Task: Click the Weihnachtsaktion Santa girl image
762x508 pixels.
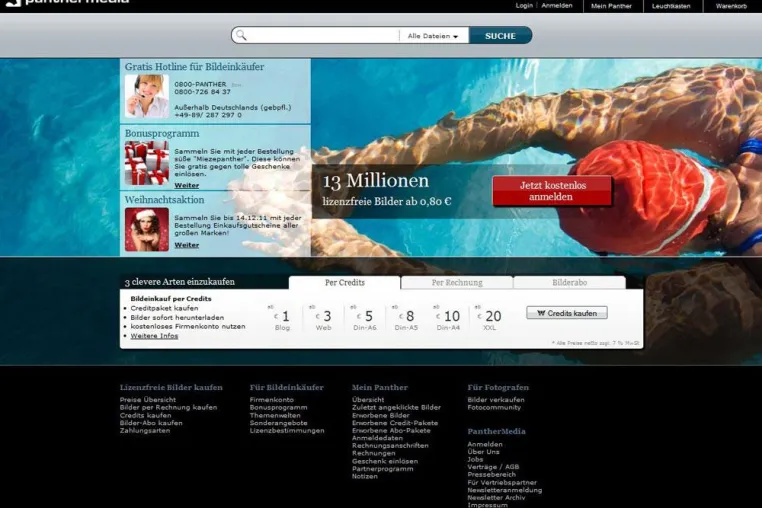Action: (147, 229)
